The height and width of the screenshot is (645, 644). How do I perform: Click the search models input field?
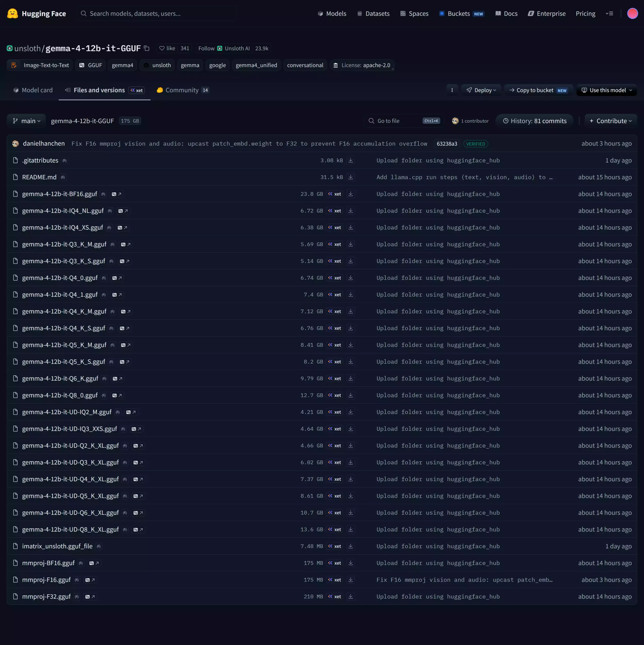pyautogui.click(x=157, y=14)
